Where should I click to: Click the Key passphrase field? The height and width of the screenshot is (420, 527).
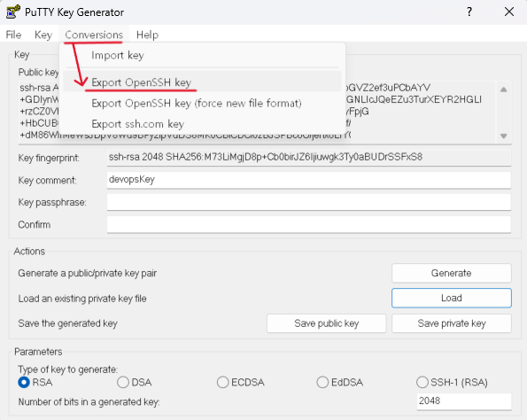pos(309,202)
